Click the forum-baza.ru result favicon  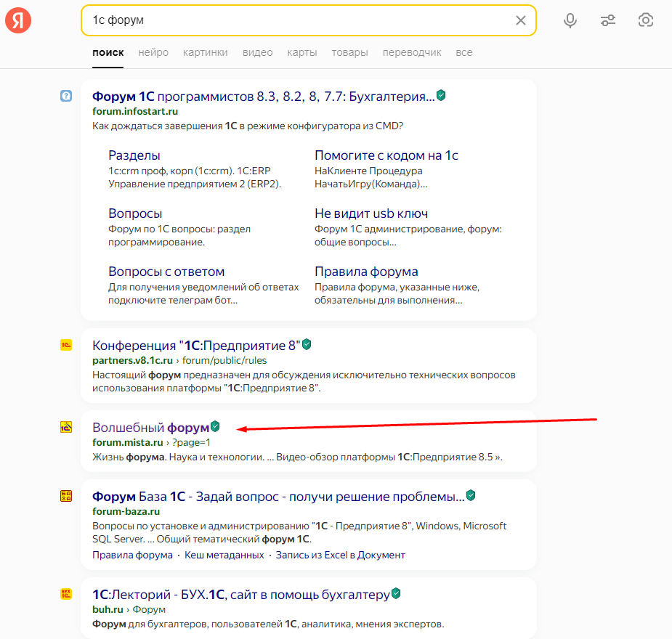point(66,497)
